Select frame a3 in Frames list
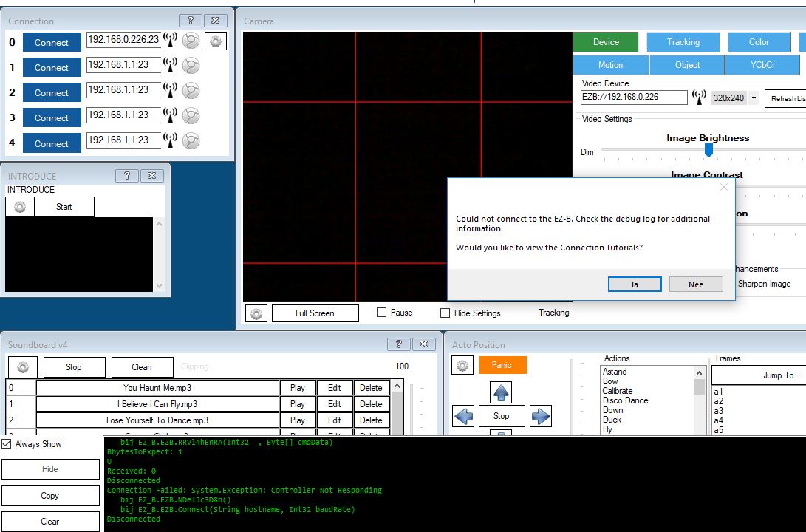806x532 pixels. [719, 411]
